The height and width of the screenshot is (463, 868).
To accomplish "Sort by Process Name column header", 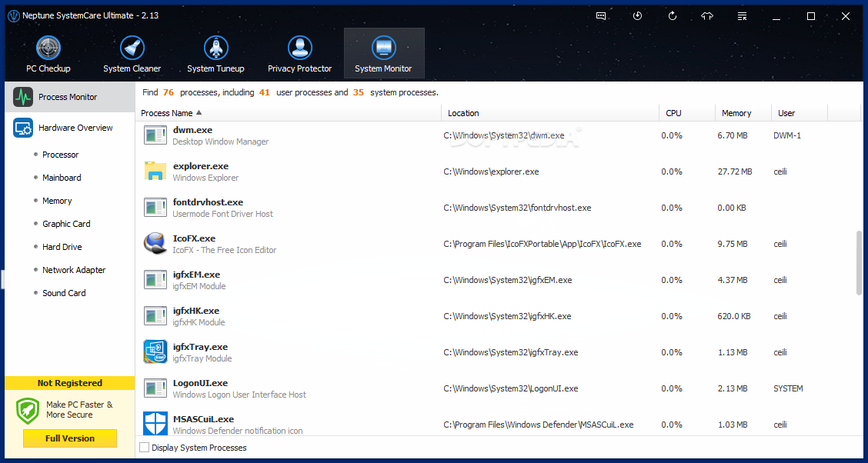I will [x=289, y=113].
